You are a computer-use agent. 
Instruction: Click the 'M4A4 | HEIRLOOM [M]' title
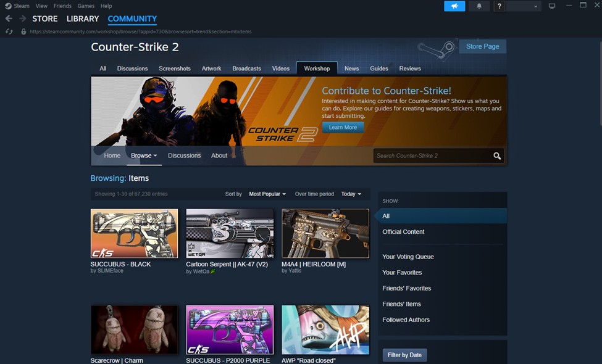point(314,264)
